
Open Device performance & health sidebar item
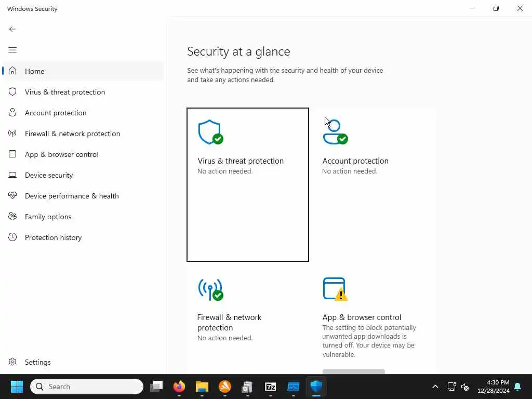coord(83,196)
